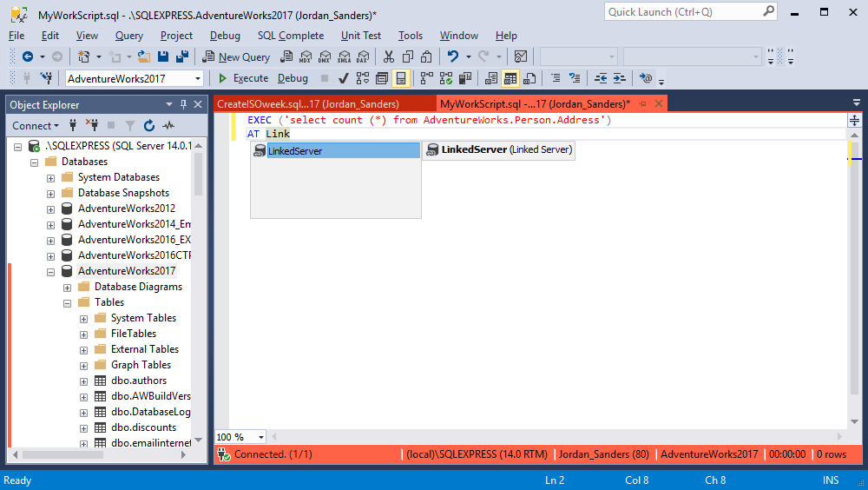The image size is (868, 490).
Task: Open the SQL Complete menu
Action: (291, 36)
